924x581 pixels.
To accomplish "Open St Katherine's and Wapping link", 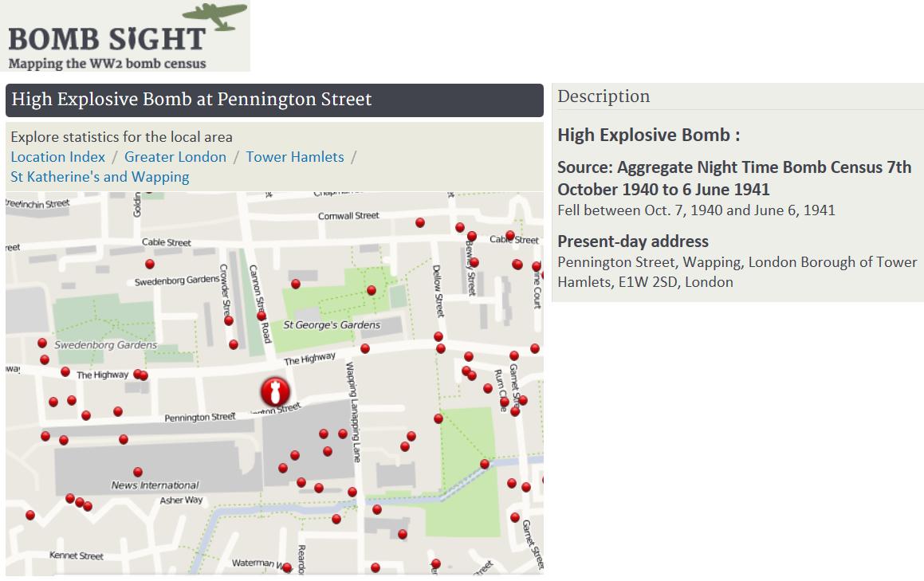I will click(100, 177).
